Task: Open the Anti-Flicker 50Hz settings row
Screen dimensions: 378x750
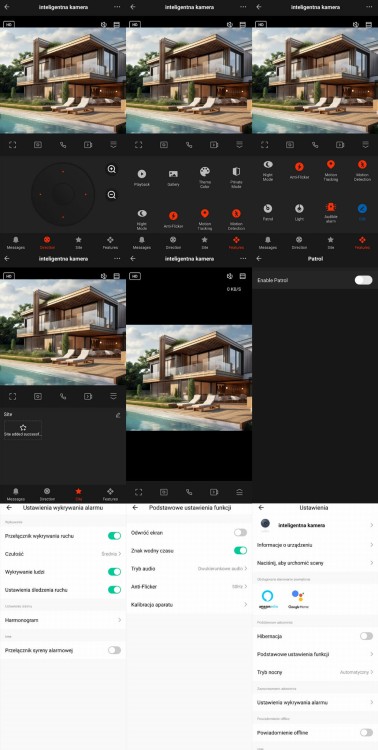Action: [x=189, y=586]
